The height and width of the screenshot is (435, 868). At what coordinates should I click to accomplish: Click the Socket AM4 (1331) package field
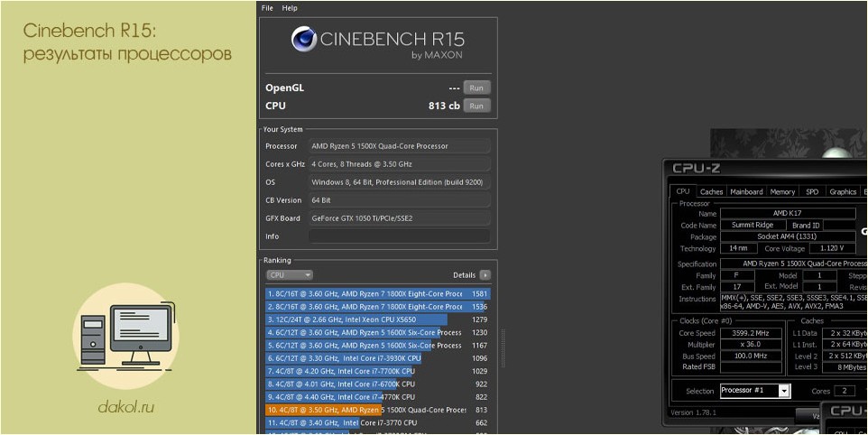[x=787, y=236]
